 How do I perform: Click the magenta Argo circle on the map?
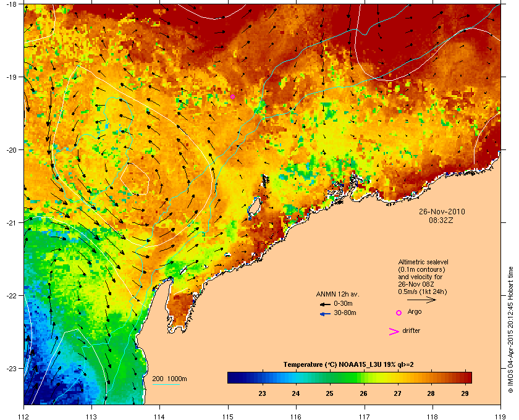(233, 96)
